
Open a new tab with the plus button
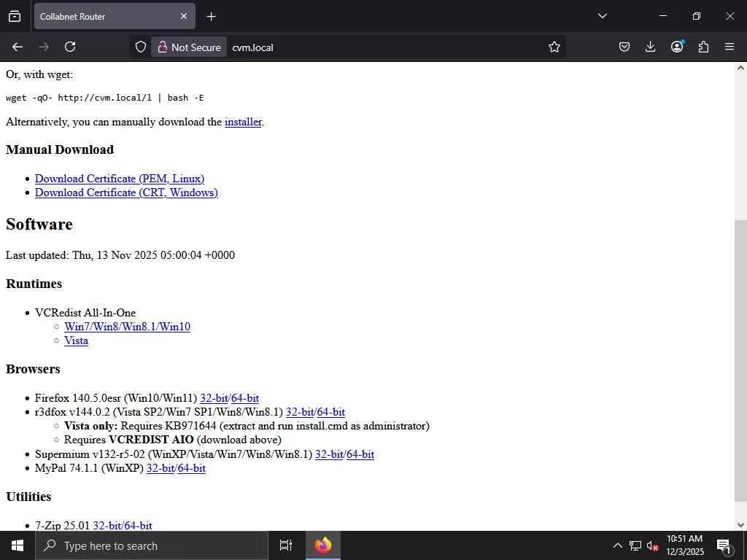[x=211, y=17]
